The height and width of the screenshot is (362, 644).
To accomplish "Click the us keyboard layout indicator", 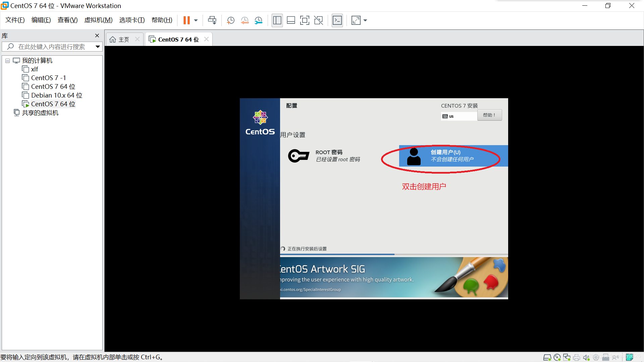I will coord(459,116).
